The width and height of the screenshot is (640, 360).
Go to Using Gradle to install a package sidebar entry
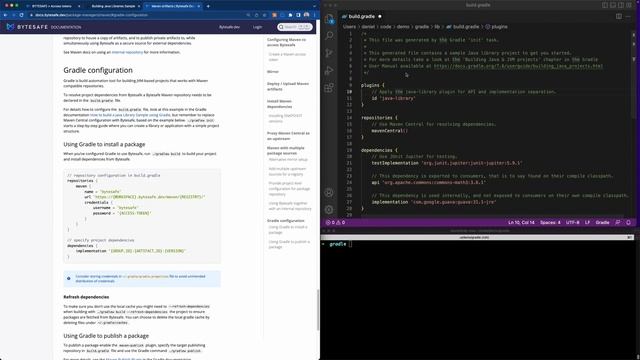(x=288, y=229)
